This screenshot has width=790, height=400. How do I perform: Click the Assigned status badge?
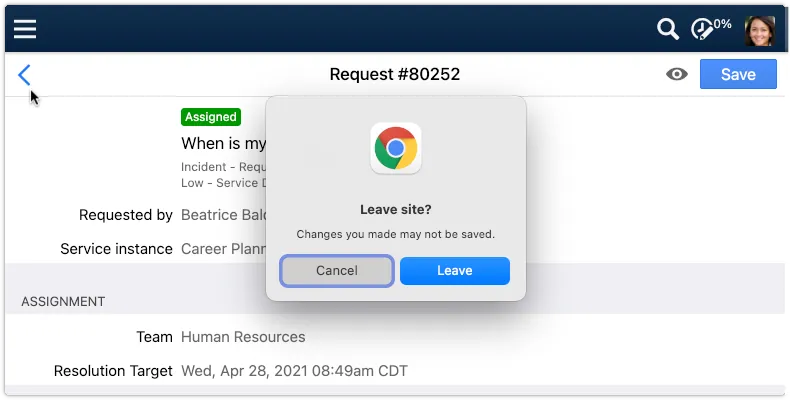211,117
